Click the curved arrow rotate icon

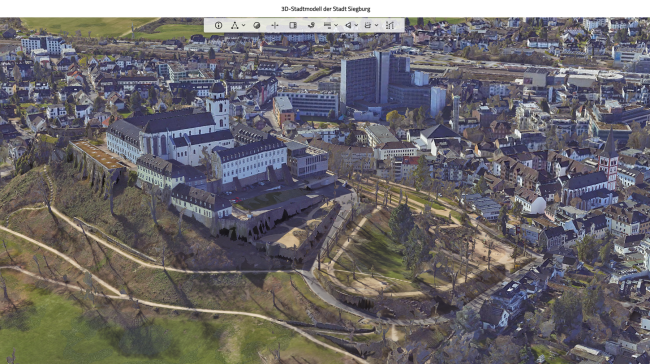click(311, 25)
